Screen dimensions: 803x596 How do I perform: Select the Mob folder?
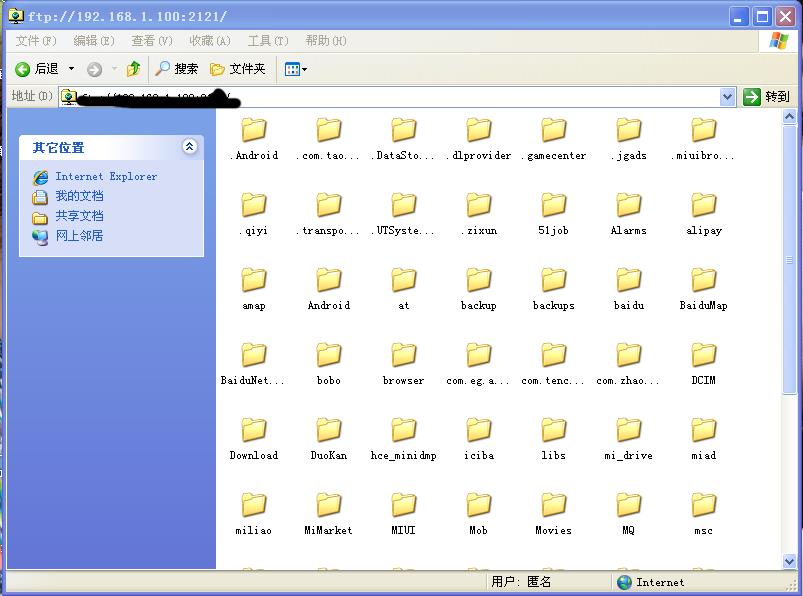[479, 514]
